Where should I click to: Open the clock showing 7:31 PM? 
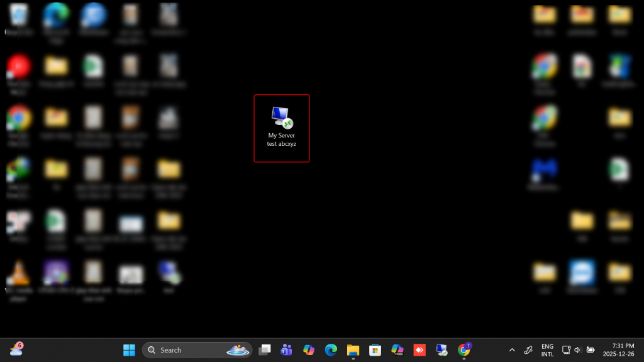click(x=618, y=350)
